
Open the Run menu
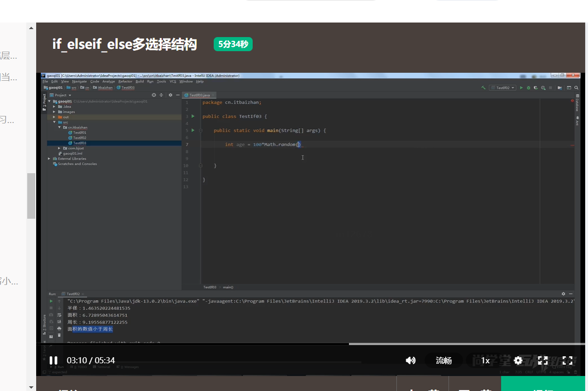coord(150,81)
